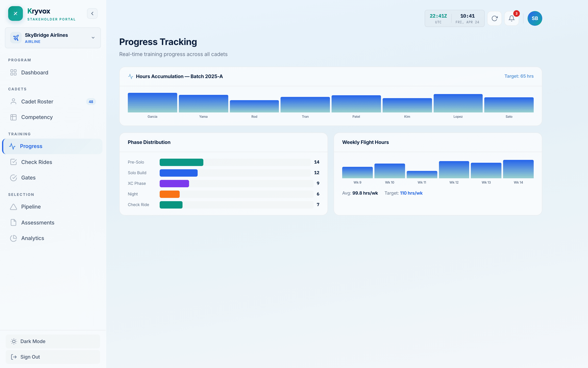Screen dimensions: 588x368
Task: Click the Wk 12 flight hours bar
Action: (x=454, y=170)
